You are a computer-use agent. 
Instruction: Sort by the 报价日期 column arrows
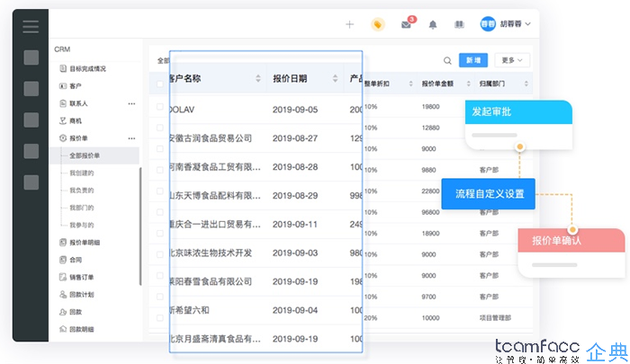coord(335,79)
